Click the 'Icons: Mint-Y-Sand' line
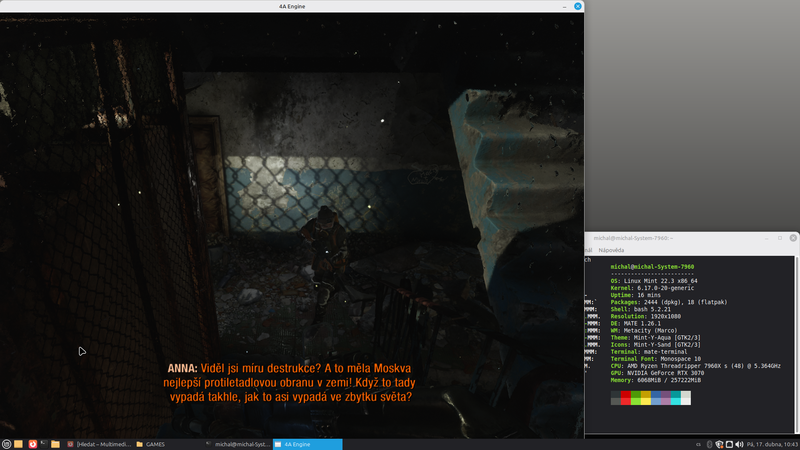The height and width of the screenshot is (450, 800). point(656,345)
